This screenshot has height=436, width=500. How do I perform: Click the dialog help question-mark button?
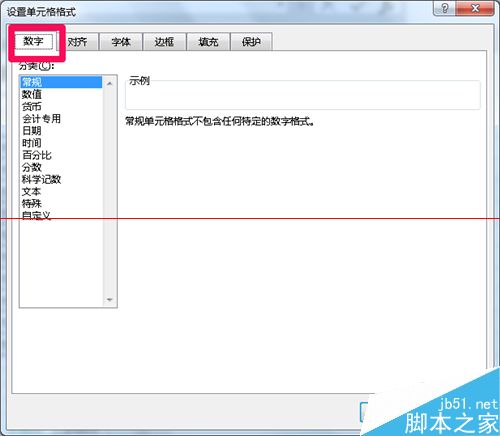tap(444, 8)
